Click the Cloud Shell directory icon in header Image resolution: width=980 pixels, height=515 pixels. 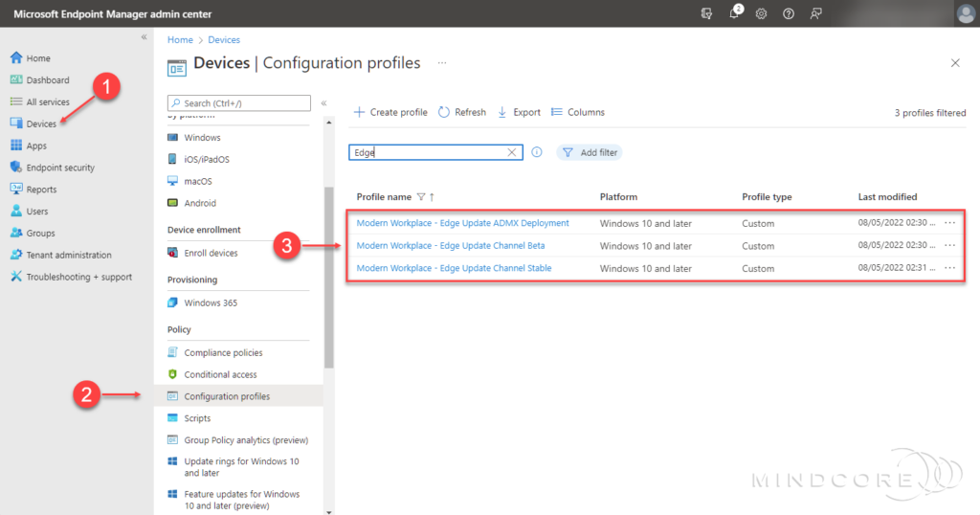[707, 13]
